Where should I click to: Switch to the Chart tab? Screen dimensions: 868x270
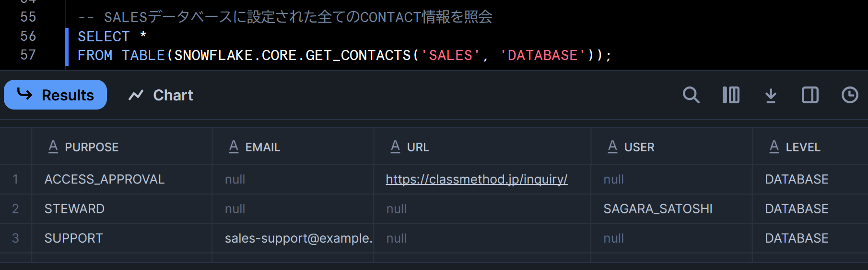pos(161,95)
